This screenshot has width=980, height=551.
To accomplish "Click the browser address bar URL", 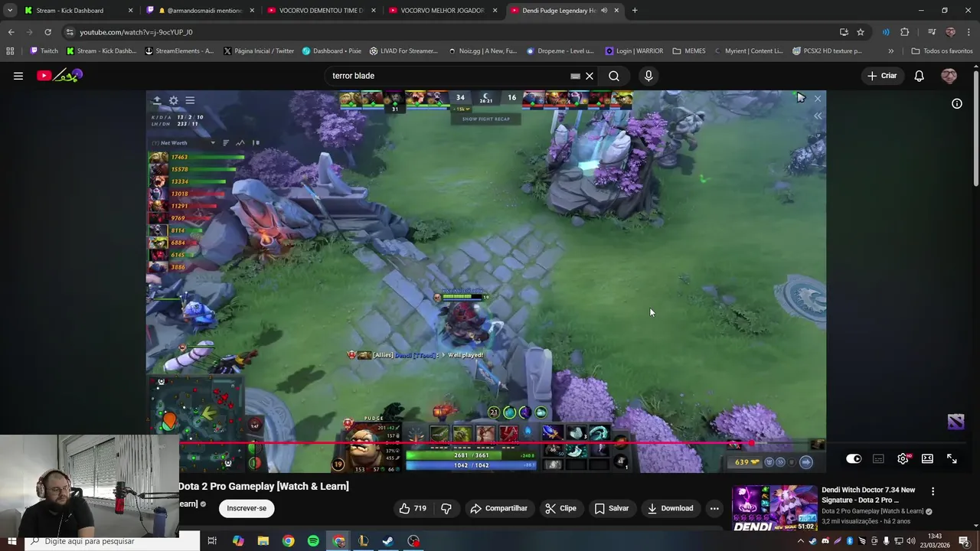I will click(x=136, y=32).
